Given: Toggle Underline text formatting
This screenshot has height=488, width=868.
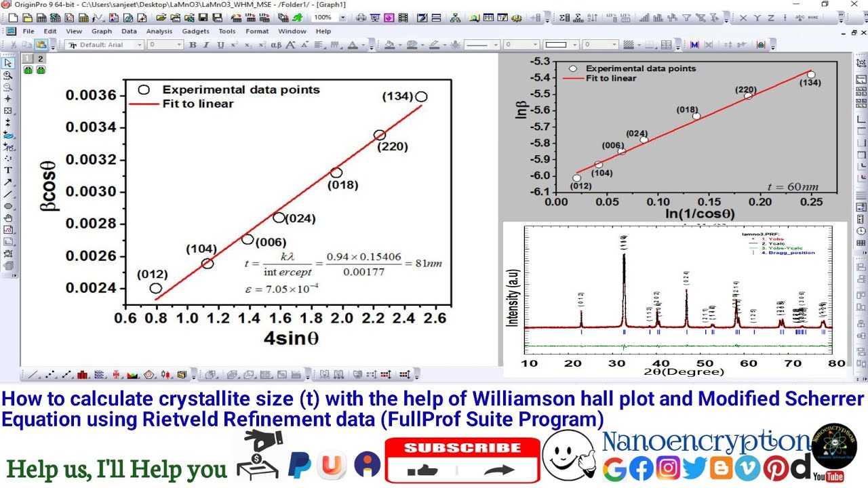Looking at the screenshot, I should tap(220, 45).
